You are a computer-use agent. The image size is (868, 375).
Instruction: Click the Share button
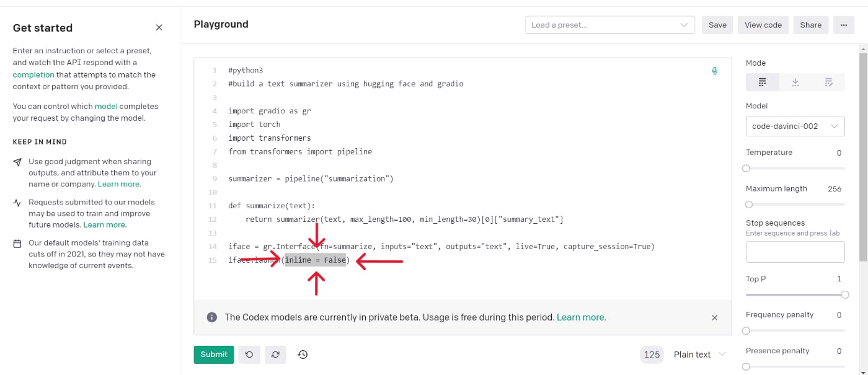point(810,25)
